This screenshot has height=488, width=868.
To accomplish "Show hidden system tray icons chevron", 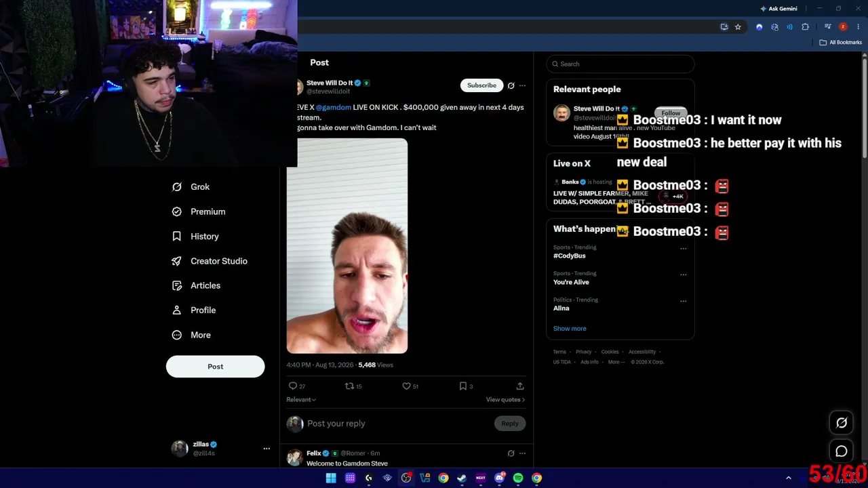I will (788, 479).
